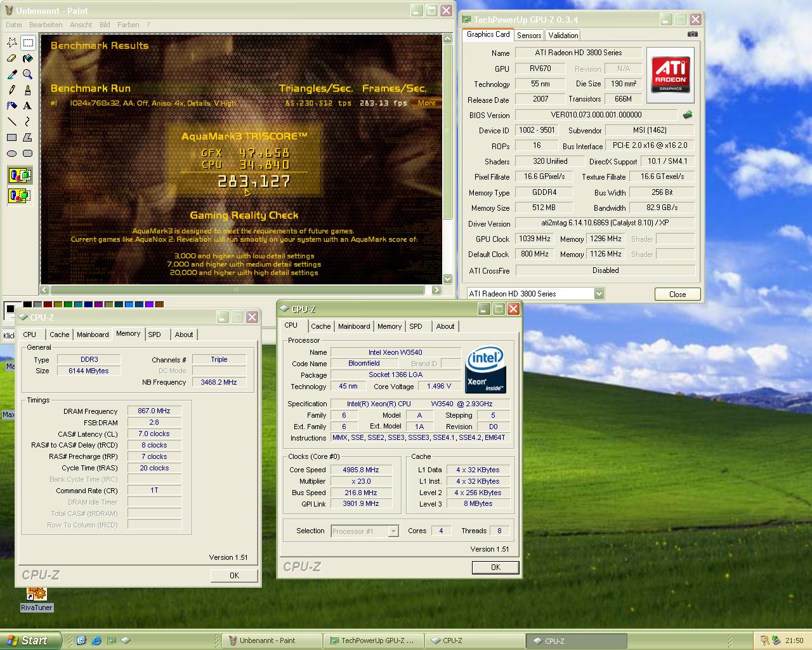Open the Bearbeiten menu in Paint

tap(46, 25)
